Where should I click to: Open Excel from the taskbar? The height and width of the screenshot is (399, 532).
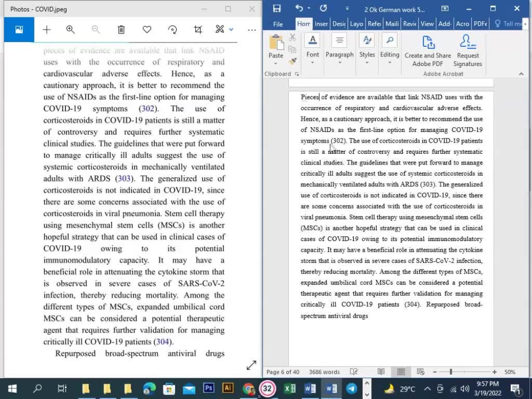[290, 388]
